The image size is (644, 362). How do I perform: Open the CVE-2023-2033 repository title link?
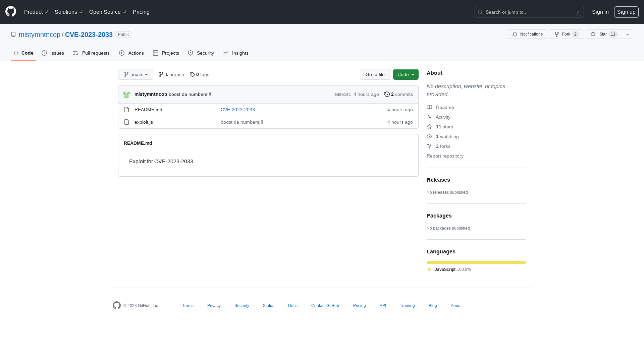tap(89, 35)
